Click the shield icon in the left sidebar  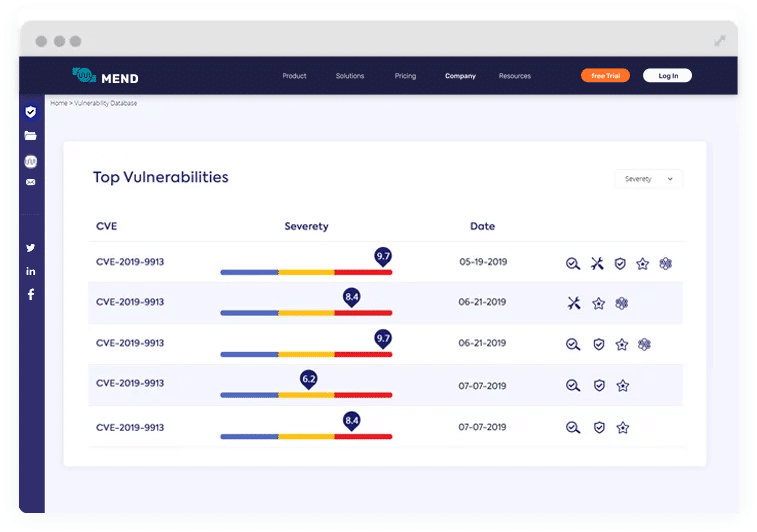pos(31,112)
